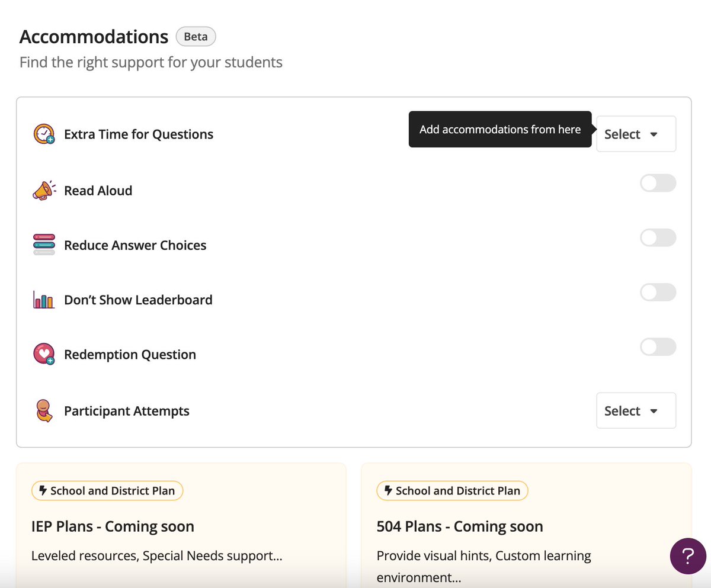
Task: Click the Extra Time for Questions label
Action: pos(139,134)
